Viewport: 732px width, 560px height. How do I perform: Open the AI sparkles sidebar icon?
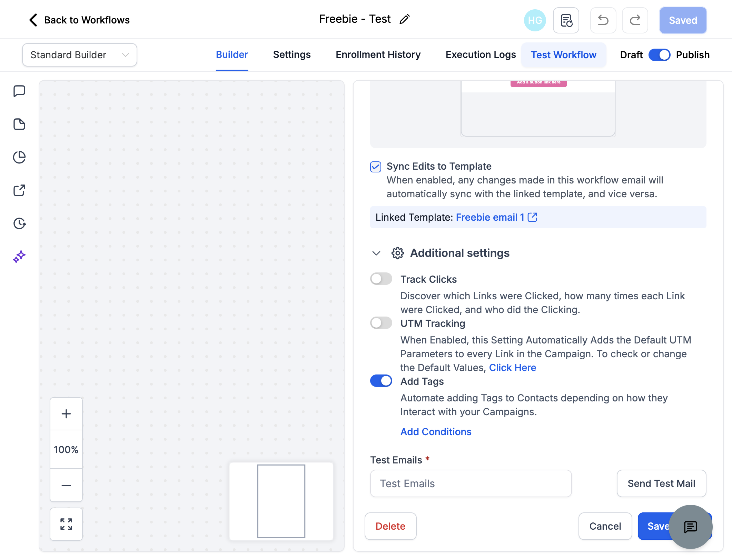(x=19, y=257)
